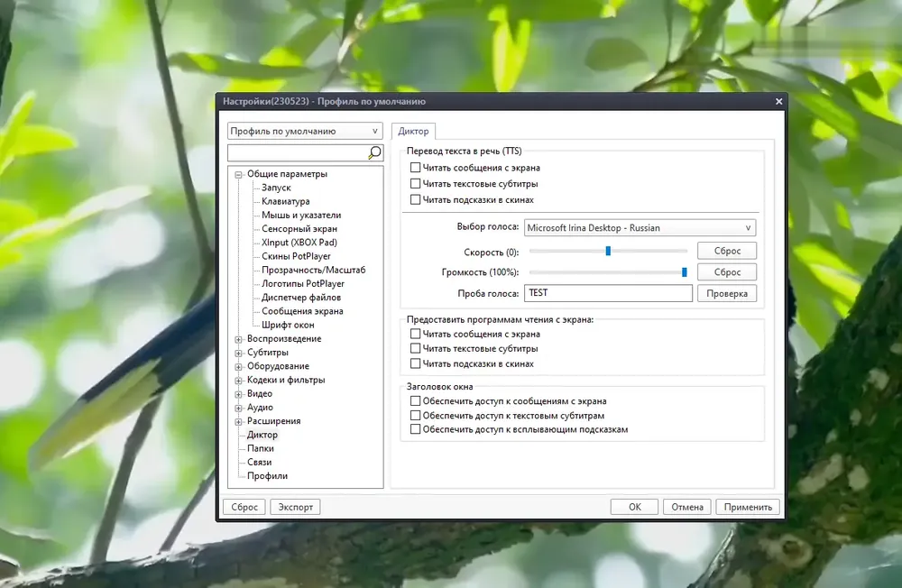Close the Настройки dialog
The width and height of the screenshot is (902, 588).
(779, 101)
